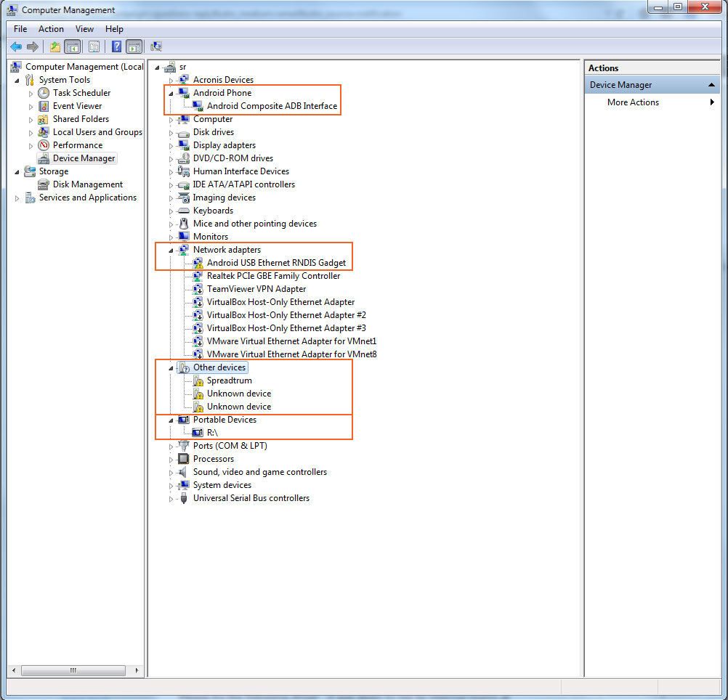This screenshot has height=700, width=728.
Task: Click the Spreadtrum warning device icon
Action: click(x=198, y=380)
